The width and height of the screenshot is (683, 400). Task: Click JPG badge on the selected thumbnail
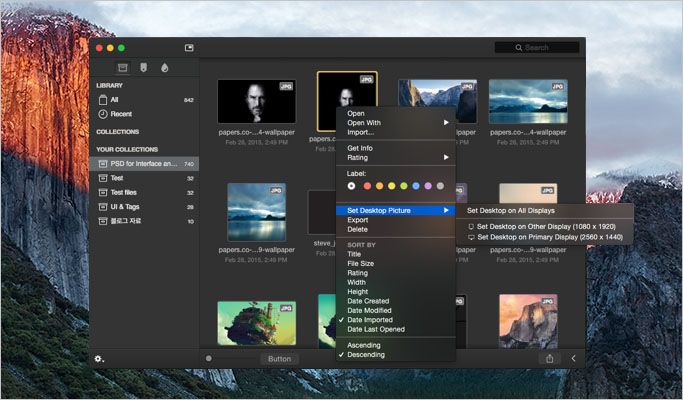(366, 79)
